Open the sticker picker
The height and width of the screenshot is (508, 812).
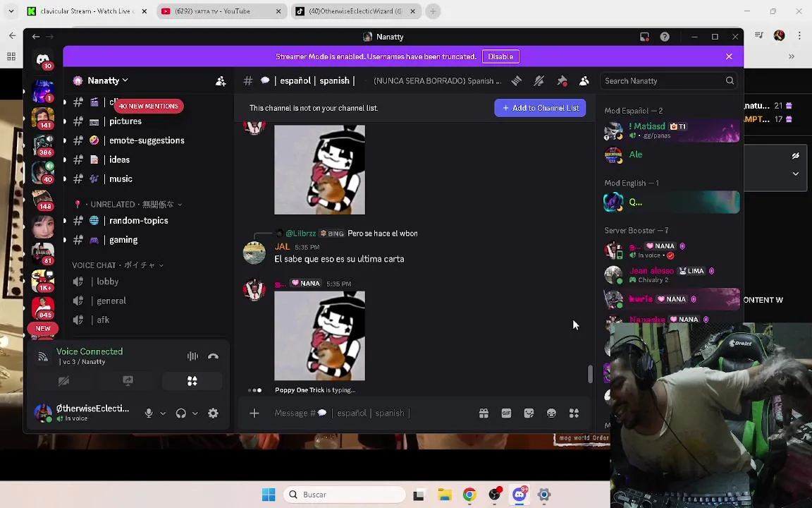coord(529,413)
